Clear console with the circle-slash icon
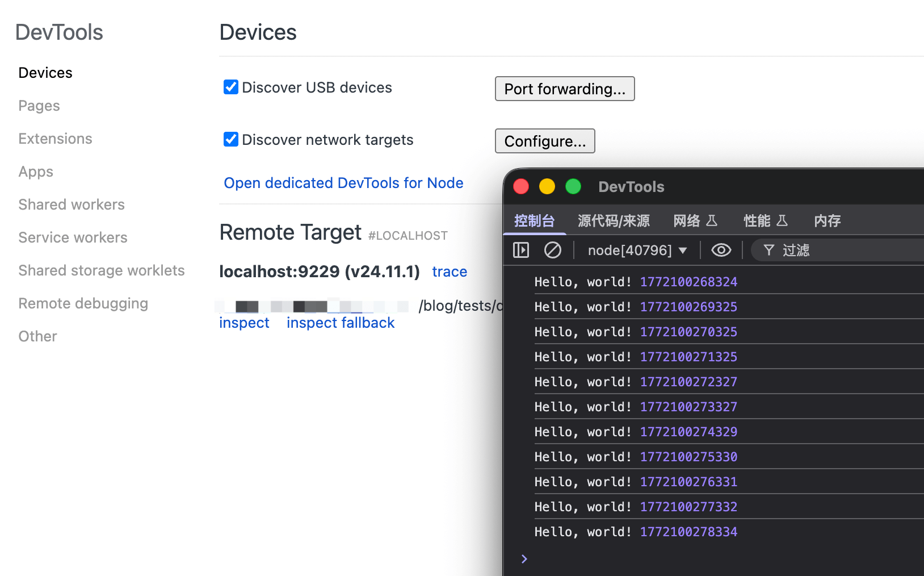The width and height of the screenshot is (924, 576). point(552,250)
